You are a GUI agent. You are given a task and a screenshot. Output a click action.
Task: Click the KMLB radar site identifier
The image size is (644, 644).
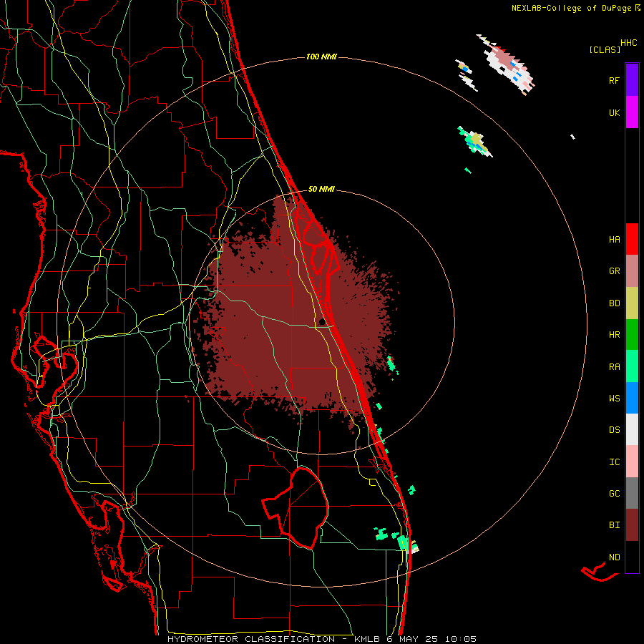pos(366,639)
